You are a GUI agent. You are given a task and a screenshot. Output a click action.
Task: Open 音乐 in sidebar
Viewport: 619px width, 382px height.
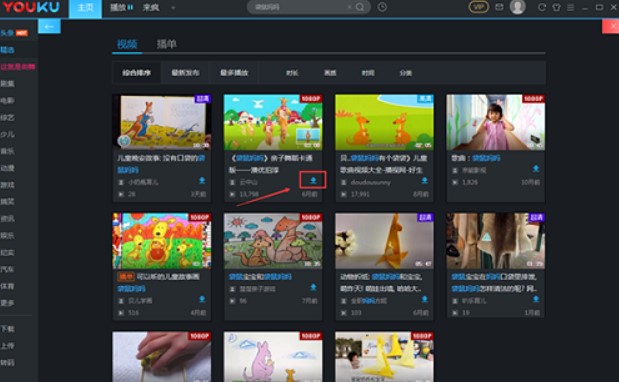point(8,151)
